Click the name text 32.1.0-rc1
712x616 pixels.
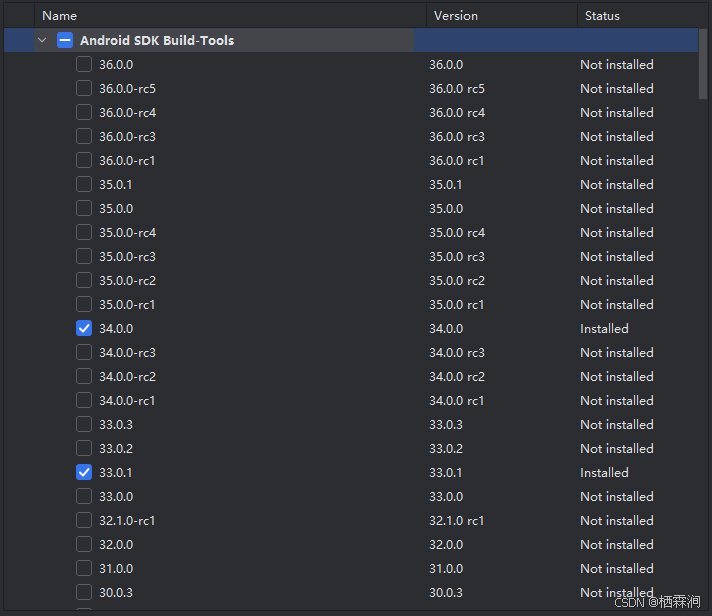click(127, 521)
